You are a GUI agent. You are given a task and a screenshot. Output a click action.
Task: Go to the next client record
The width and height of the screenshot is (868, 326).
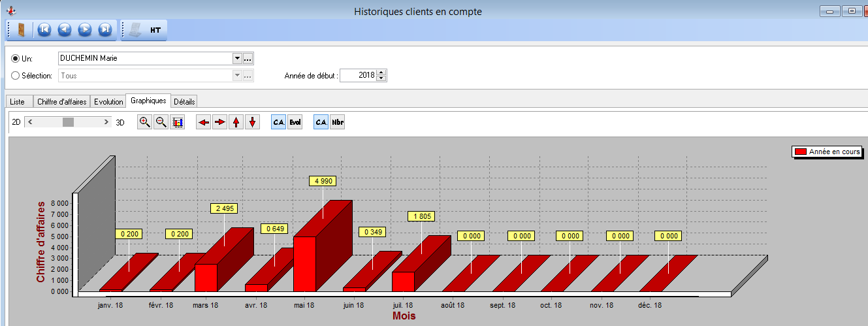click(x=84, y=29)
